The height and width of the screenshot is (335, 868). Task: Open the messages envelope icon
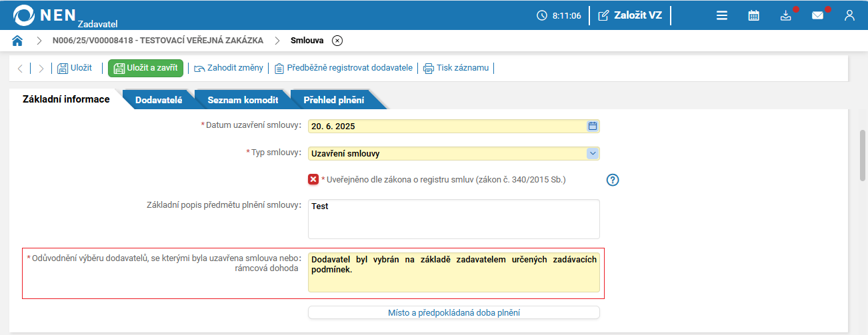click(x=818, y=15)
